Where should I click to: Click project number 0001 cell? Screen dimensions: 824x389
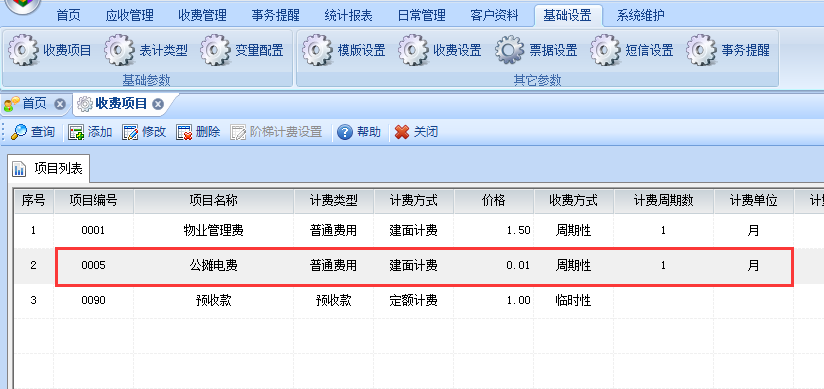coord(94,231)
